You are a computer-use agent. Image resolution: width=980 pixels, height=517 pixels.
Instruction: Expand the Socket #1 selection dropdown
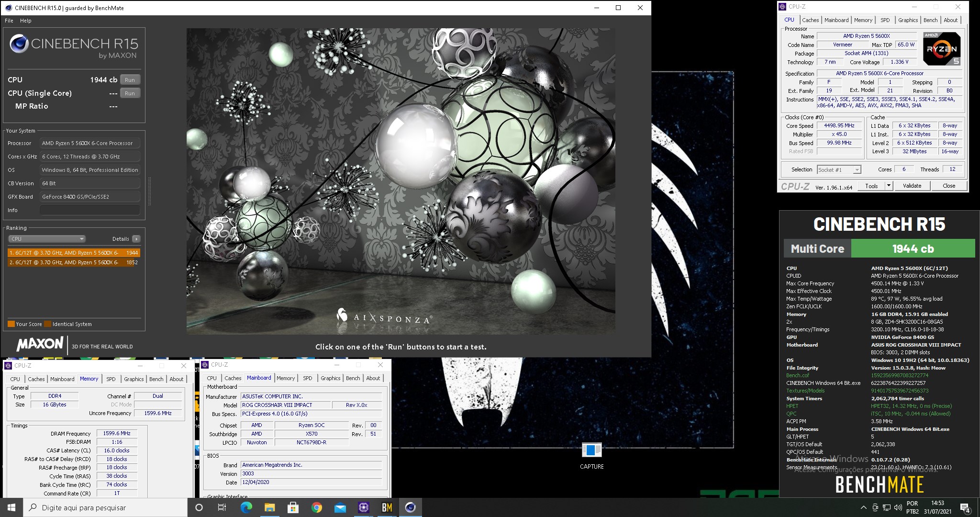coord(839,169)
